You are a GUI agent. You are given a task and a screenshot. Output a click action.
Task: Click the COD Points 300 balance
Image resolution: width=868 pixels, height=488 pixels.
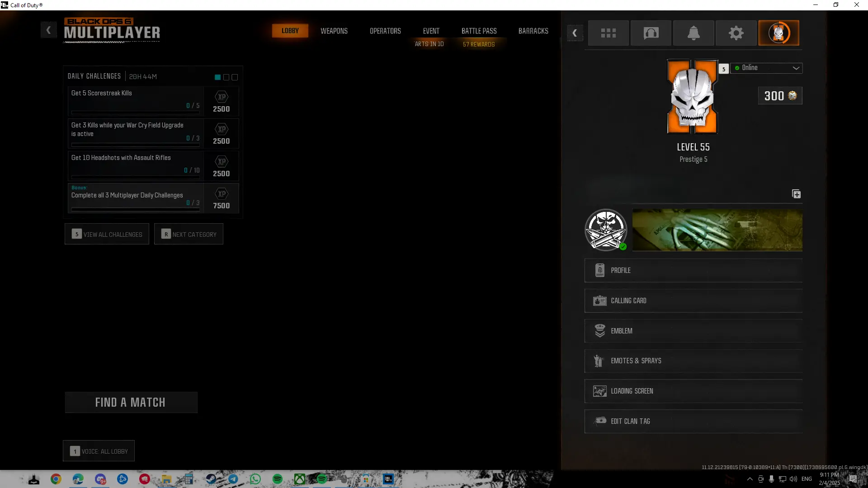coord(780,96)
